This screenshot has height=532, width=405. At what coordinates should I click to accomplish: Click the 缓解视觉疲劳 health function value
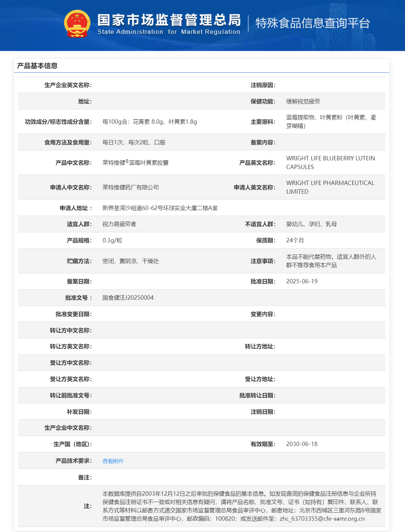(x=303, y=101)
